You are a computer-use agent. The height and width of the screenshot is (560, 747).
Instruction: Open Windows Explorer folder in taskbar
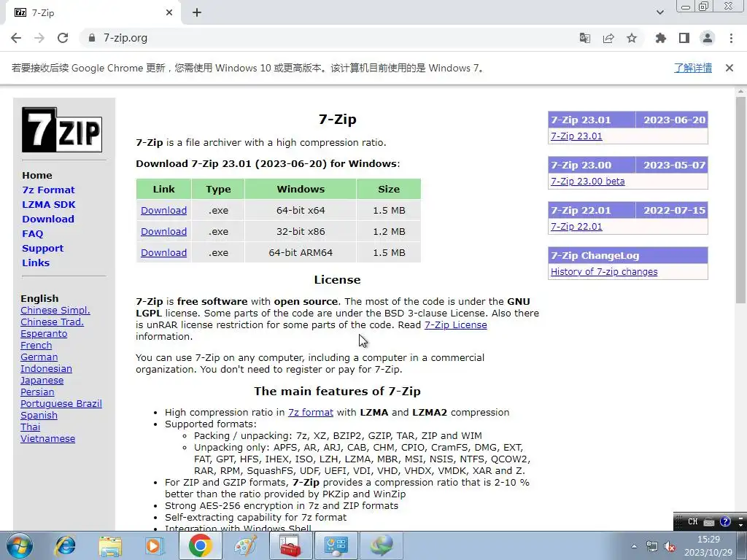[x=110, y=545]
